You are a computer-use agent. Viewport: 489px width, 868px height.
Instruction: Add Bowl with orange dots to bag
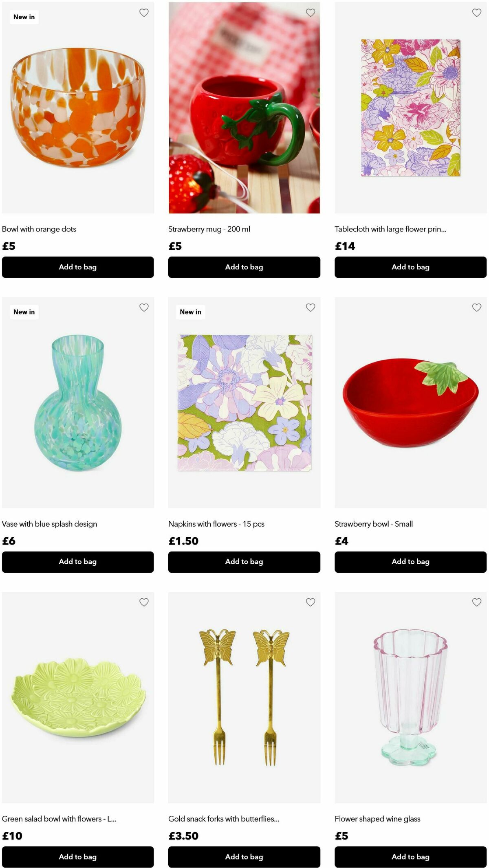coord(78,267)
